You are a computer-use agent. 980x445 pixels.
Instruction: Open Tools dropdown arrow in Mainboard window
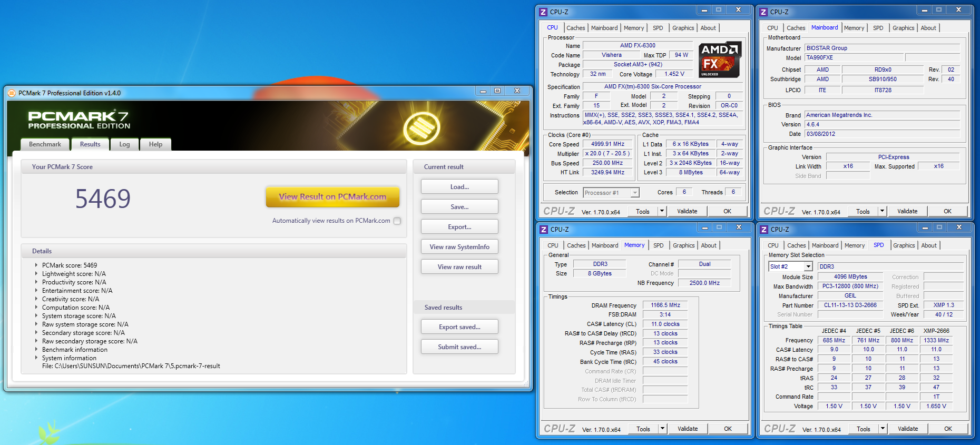[x=882, y=211]
